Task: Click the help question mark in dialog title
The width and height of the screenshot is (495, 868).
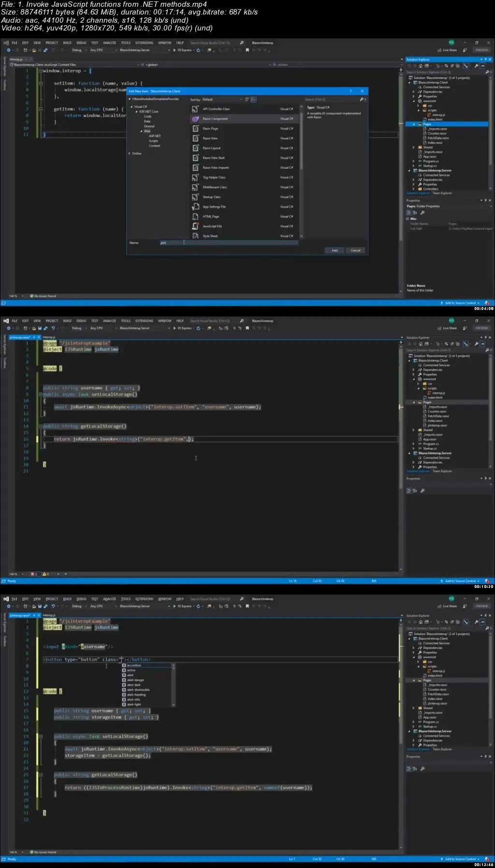Action: click(350, 91)
